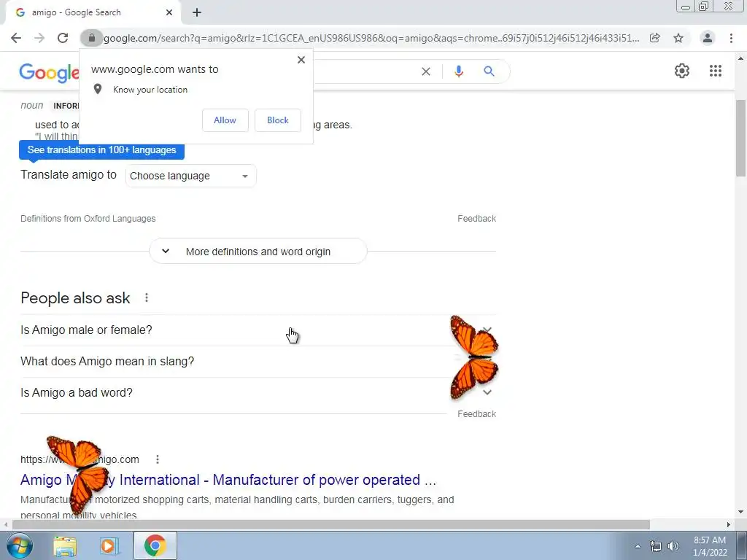Click the taskbar clock showing 8:57 AM
The image size is (747, 560).
[710, 546]
